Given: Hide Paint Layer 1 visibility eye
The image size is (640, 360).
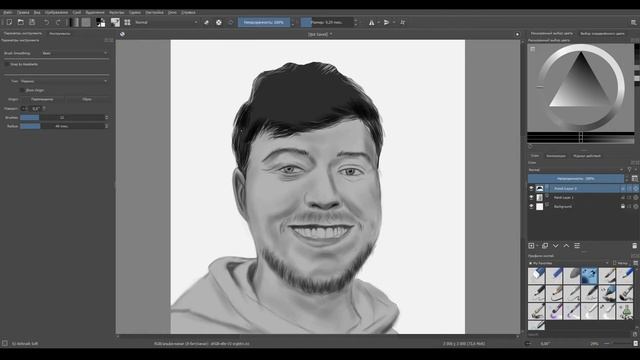Looking at the screenshot, I should coord(531,198).
